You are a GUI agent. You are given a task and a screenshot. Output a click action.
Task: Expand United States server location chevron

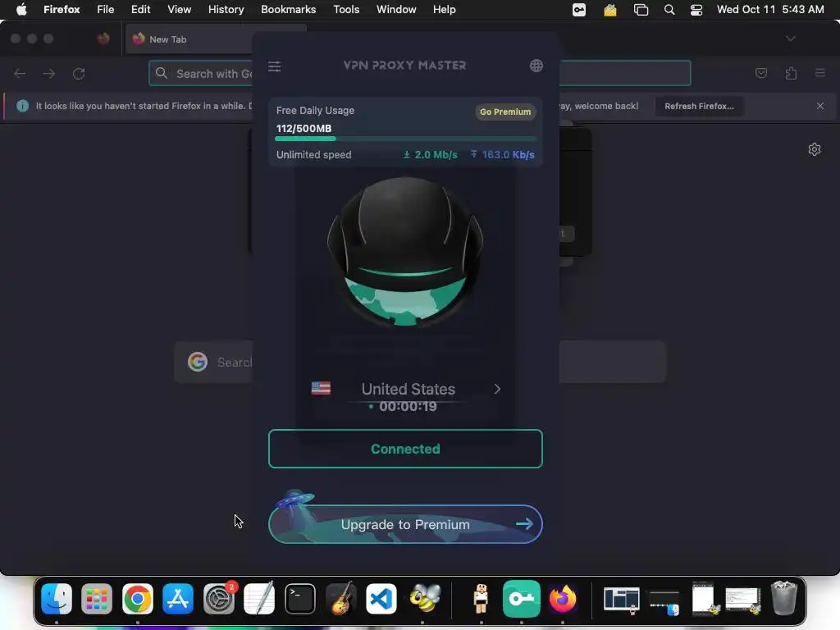point(497,389)
